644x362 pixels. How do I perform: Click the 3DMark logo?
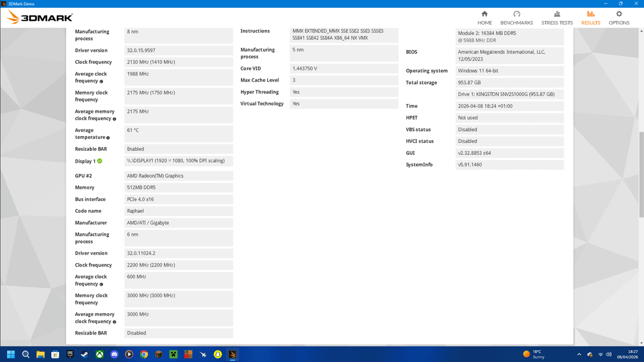[40, 17]
